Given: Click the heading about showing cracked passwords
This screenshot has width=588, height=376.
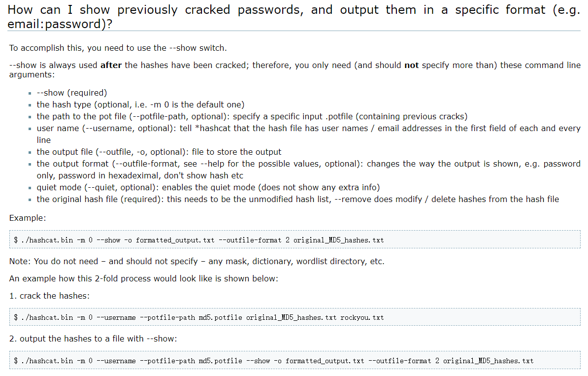Looking at the screenshot, I should coord(294,17).
